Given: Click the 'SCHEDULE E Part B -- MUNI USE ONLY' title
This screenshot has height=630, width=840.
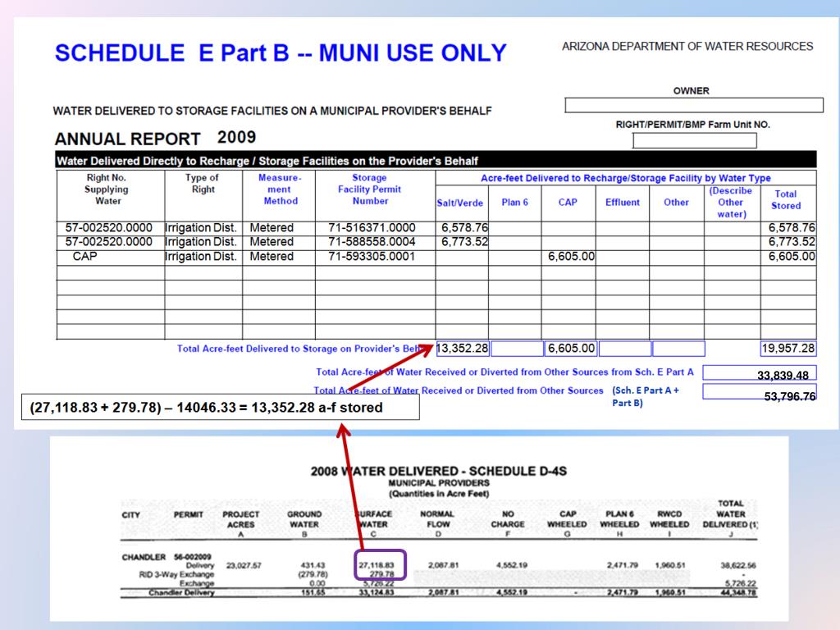Looking at the screenshot, I should (x=281, y=53).
